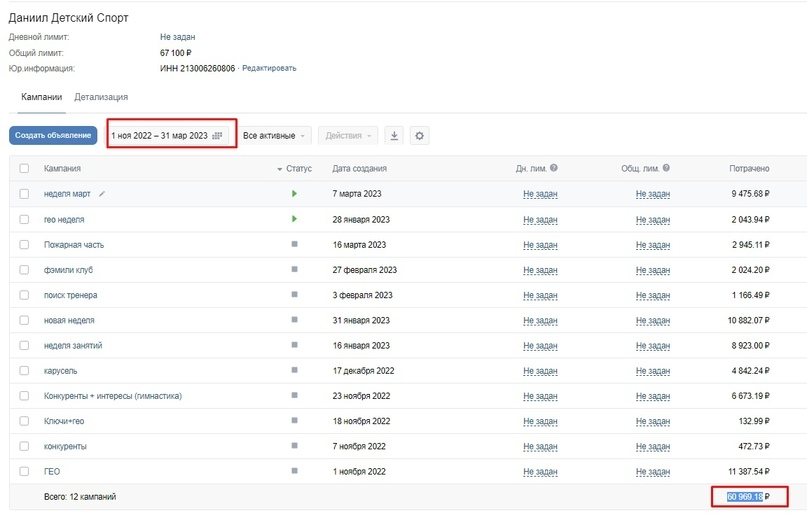Click stopped status icon of Ключи+гео
807x520 pixels.
[294, 421]
